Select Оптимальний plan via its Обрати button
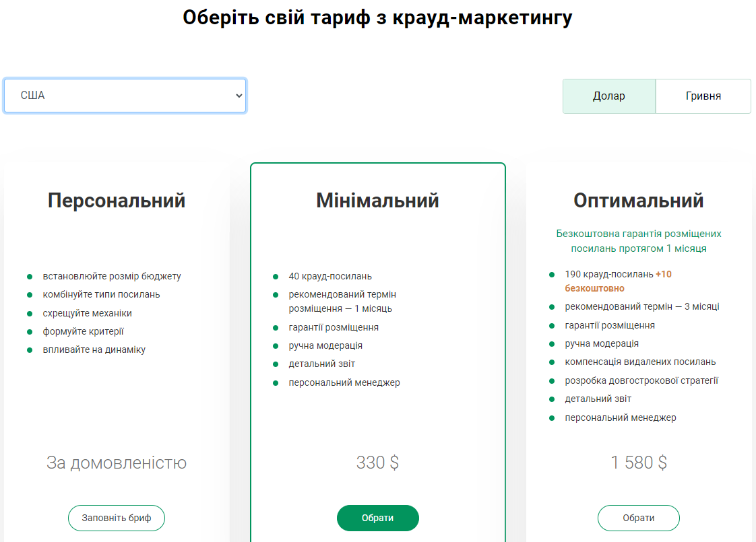 tap(638, 518)
